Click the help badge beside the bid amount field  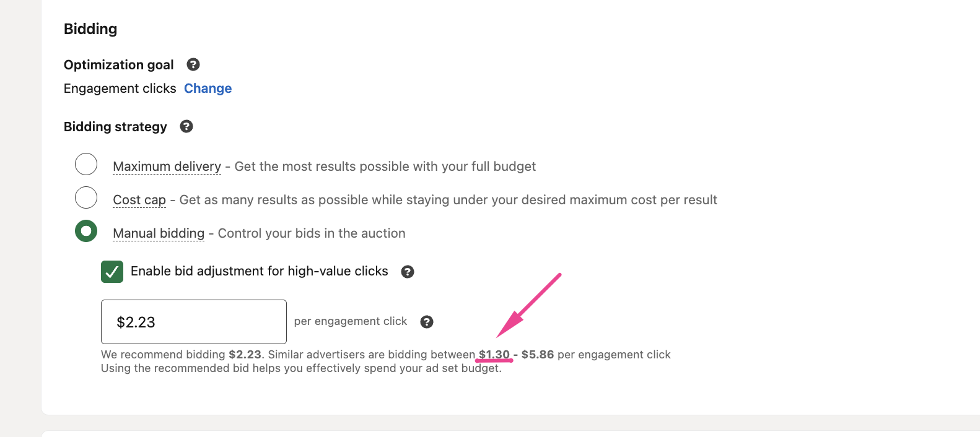tap(427, 321)
